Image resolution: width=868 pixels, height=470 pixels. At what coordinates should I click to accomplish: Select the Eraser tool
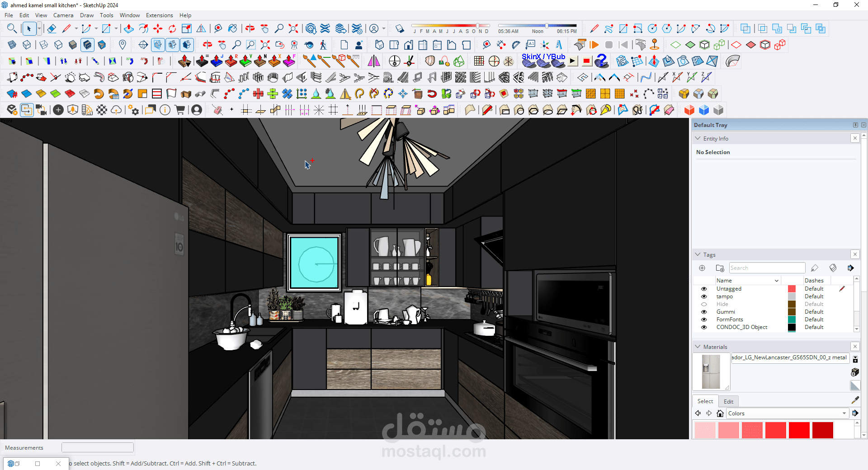(x=52, y=29)
